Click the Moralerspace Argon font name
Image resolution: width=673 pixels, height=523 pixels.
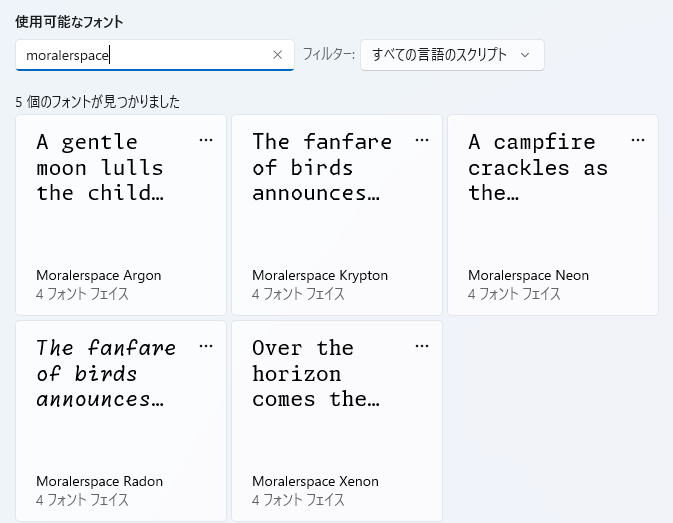tap(99, 275)
